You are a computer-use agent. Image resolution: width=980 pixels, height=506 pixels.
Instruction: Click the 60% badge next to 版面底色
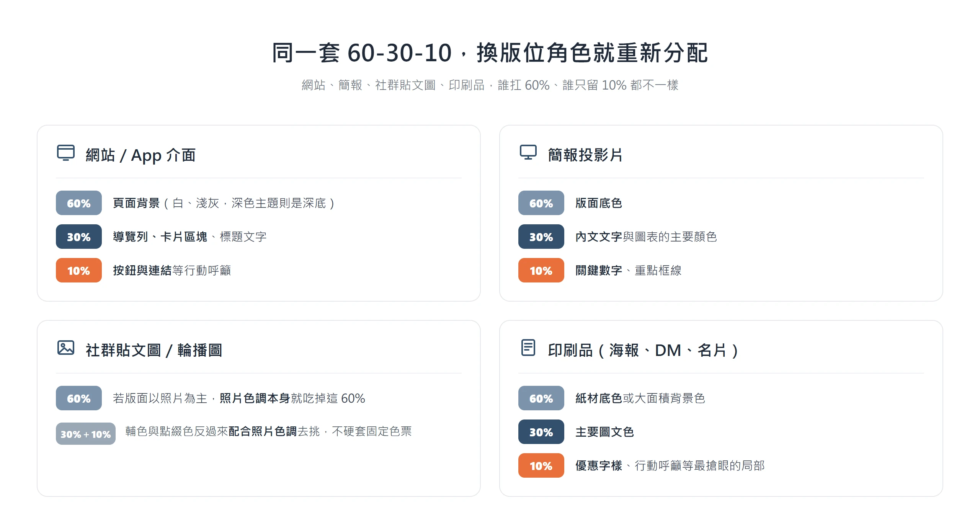[541, 203]
